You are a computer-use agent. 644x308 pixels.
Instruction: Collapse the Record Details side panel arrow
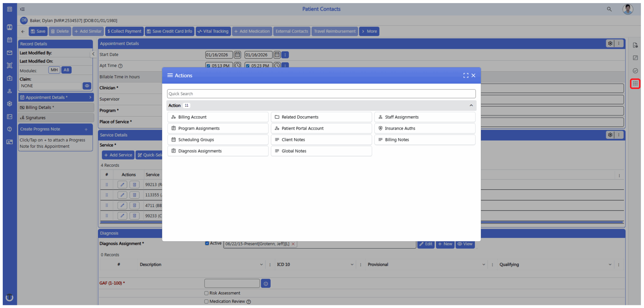click(x=93, y=54)
